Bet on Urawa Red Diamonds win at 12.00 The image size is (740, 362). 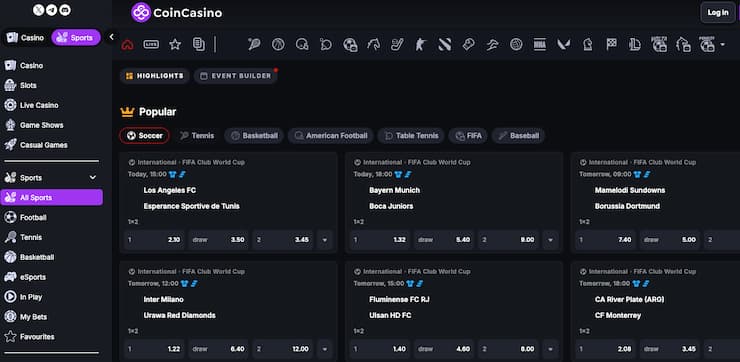(x=283, y=349)
